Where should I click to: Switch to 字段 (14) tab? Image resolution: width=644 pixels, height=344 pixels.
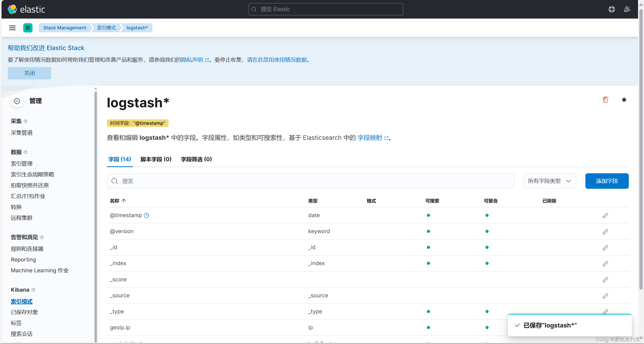(x=120, y=159)
